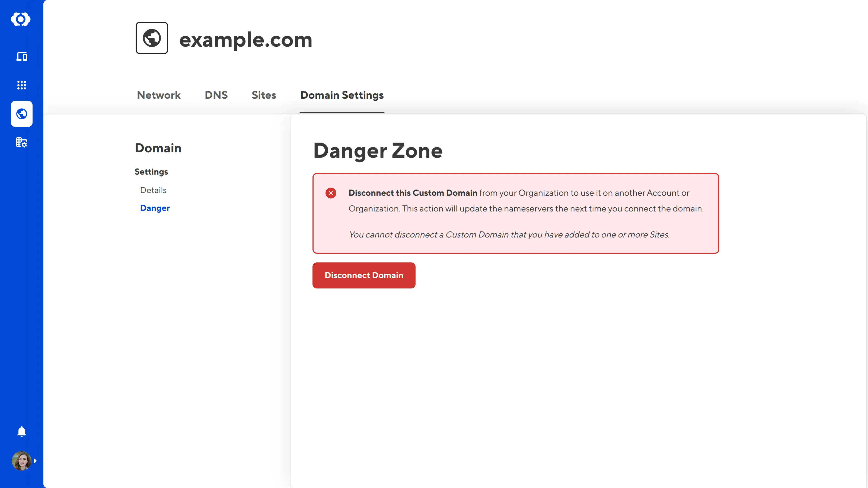Open notifications bell icon

[22, 431]
